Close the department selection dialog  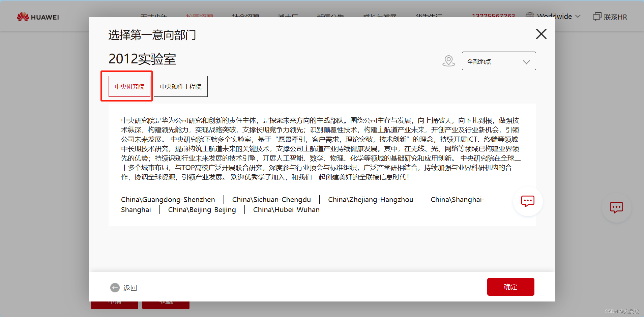pyautogui.click(x=541, y=34)
